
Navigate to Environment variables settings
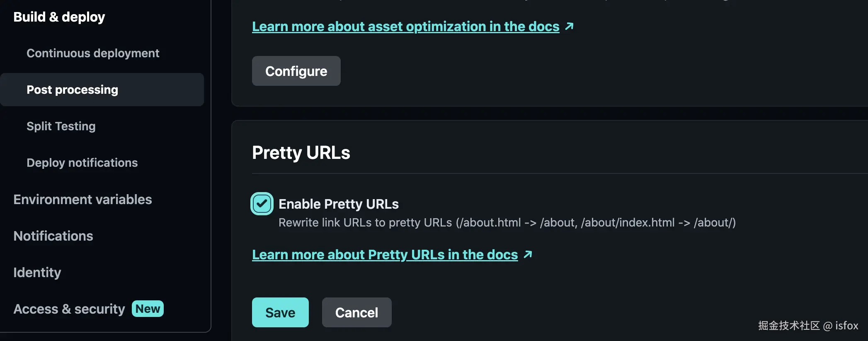click(x=82, y=199)
